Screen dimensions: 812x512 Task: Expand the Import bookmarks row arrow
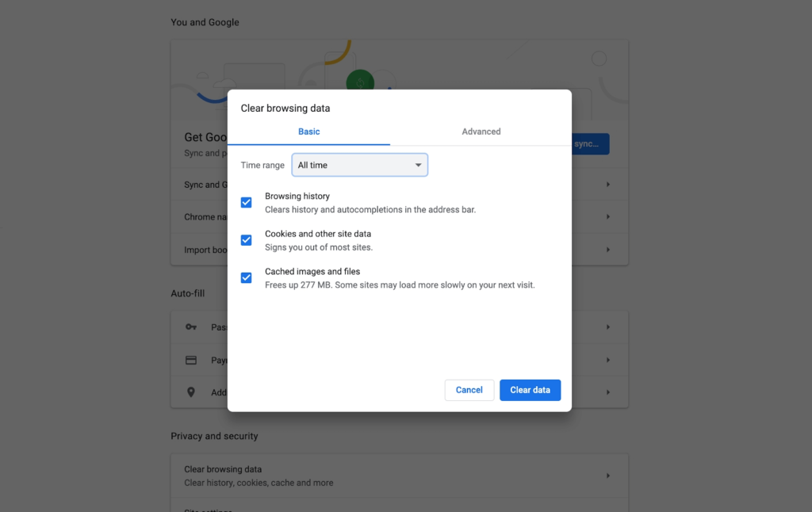click(608, 250)
